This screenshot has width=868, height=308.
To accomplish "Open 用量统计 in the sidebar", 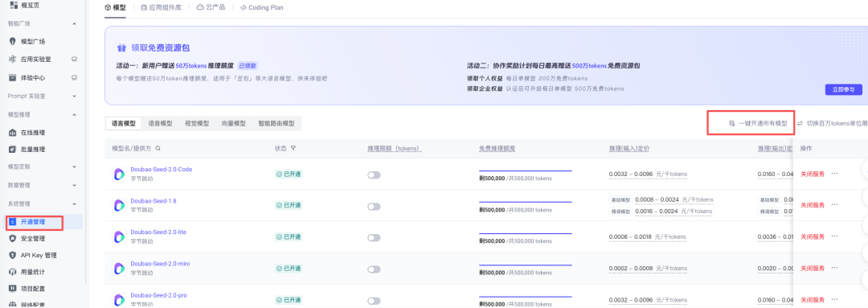I will 33,272.
